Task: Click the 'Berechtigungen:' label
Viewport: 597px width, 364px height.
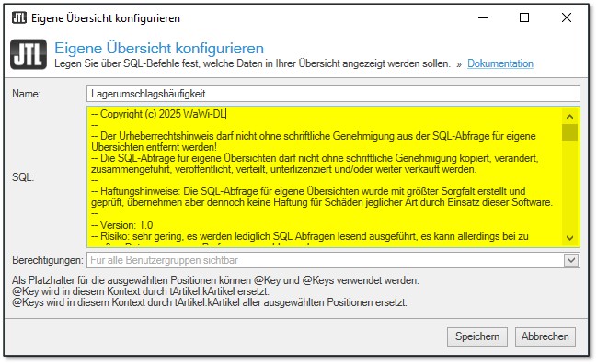Action: (x=47, y=260)
